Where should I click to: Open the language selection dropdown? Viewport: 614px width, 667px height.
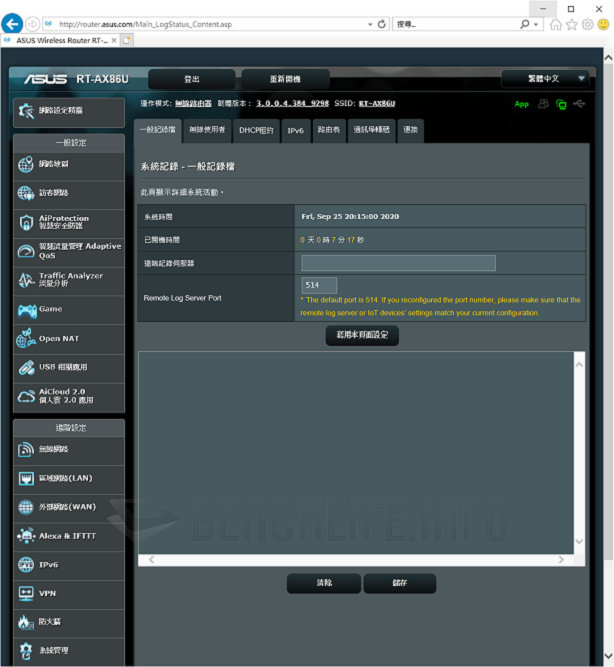click(545, 79)
